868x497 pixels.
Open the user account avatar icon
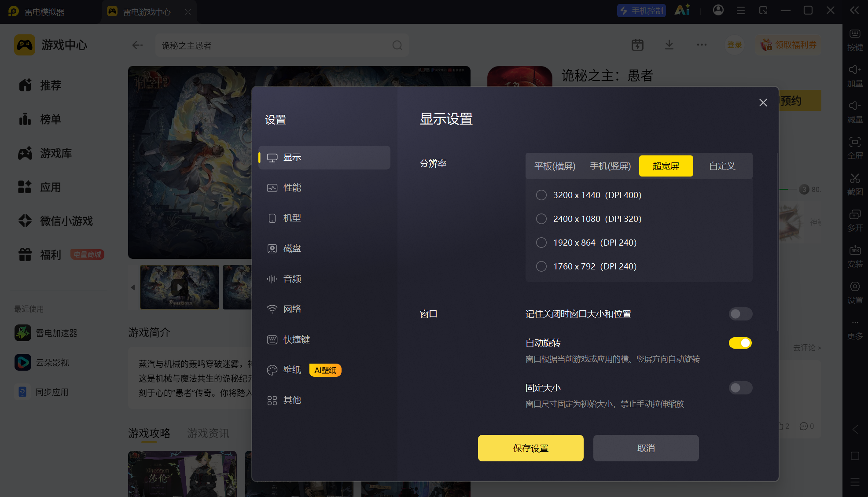pyautogui.click(x=718, y=10)
